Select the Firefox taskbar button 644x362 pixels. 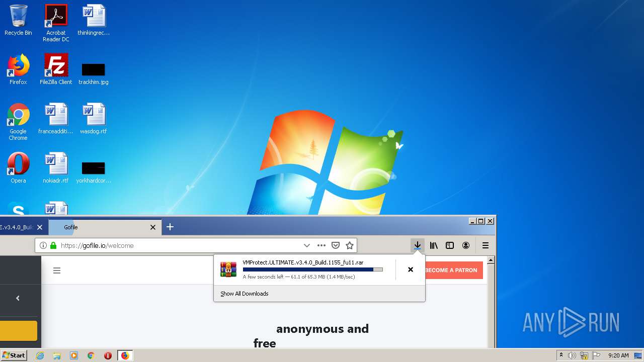click(x=125, y=355)
